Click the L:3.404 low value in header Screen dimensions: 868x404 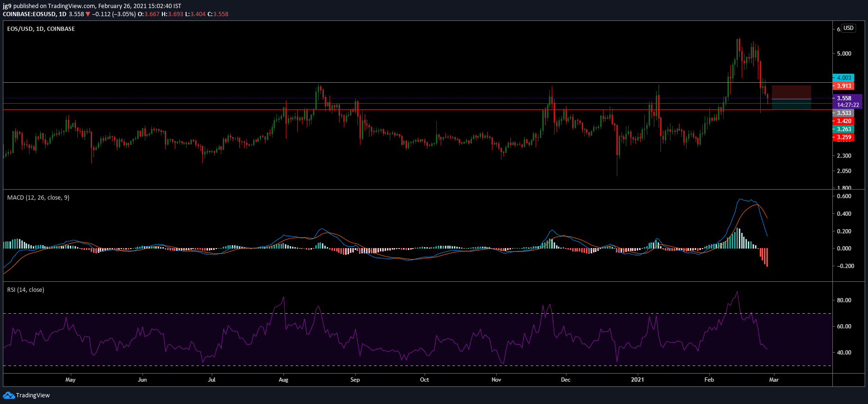tap(195, 14)
